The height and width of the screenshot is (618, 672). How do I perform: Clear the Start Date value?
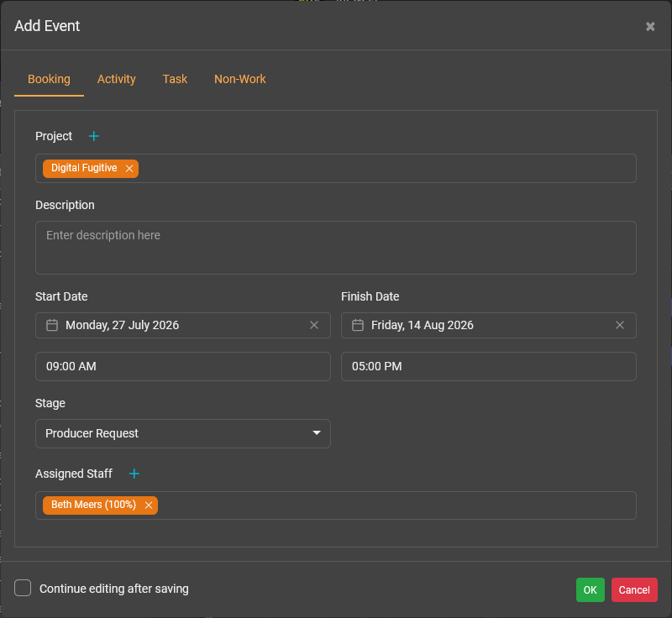[314, 325]
